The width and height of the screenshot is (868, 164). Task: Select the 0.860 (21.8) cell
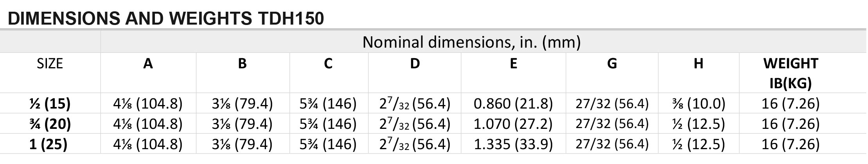pyautogui.click(x=513, y=103)
